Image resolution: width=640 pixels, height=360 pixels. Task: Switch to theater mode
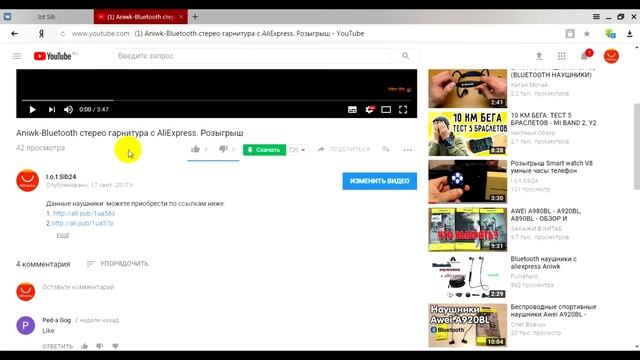click(x=386, y=109)
